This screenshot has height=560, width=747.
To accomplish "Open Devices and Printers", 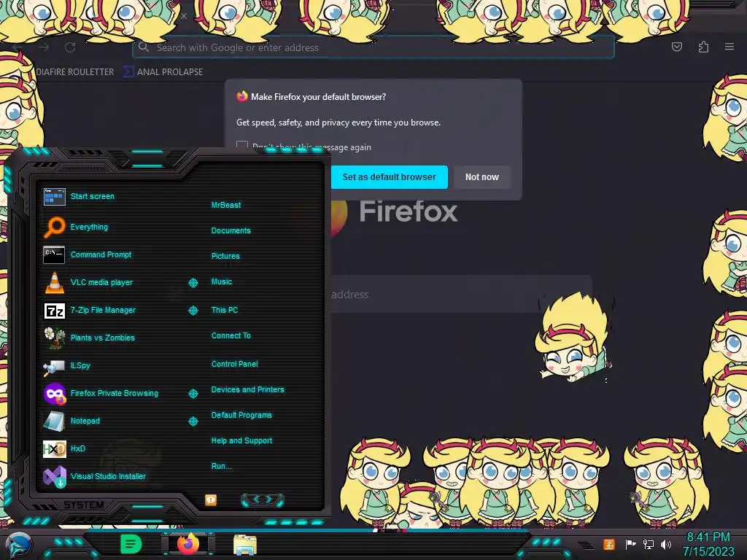I will pos(247,389).
